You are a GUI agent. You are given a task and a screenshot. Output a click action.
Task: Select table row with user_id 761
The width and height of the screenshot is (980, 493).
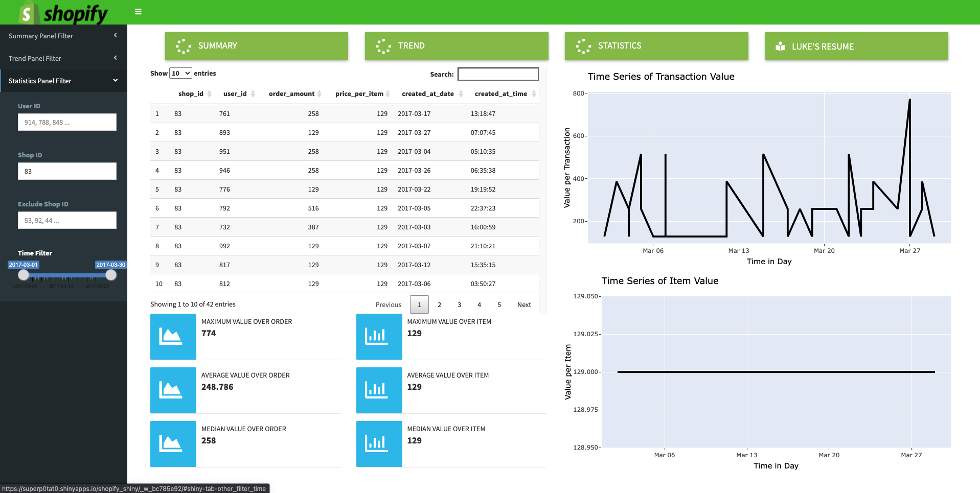pyautogui.click(x=345, y=114)
